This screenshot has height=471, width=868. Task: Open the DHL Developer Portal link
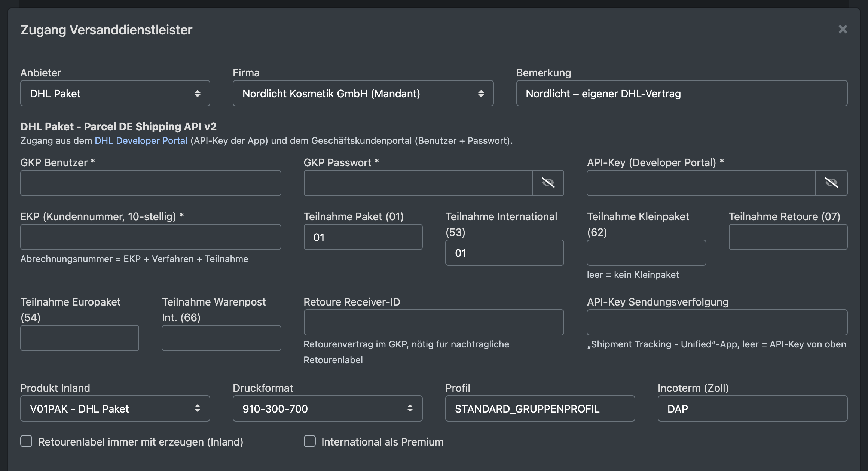click(x=141, y=140)
